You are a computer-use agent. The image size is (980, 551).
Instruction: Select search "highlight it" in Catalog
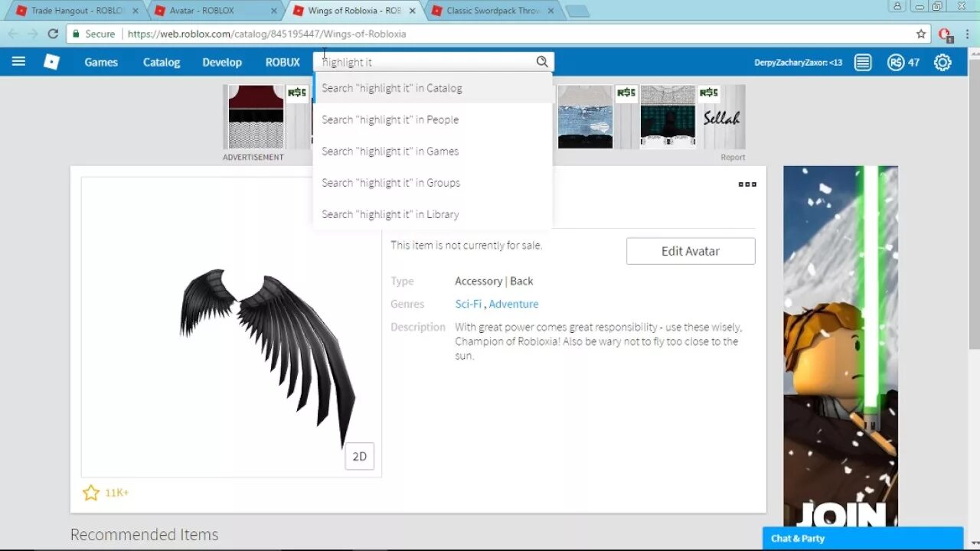pos(433,88)
